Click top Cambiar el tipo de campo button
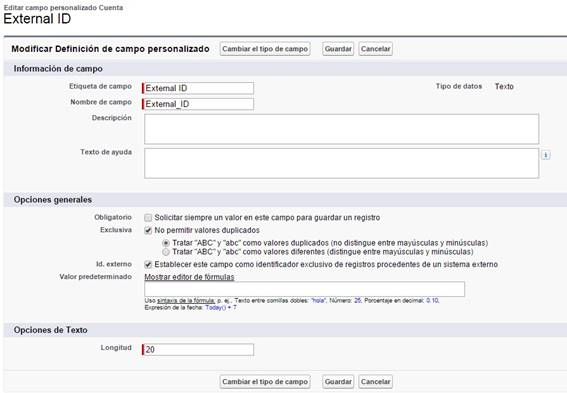The width and height of the screenshot is (567, 393). point(265,49)
